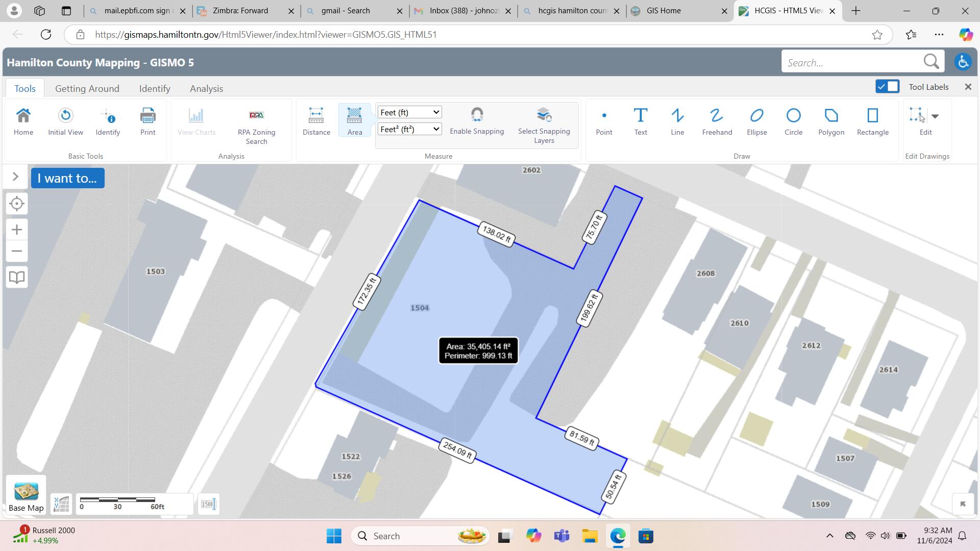This screenshot has height=551, width=980.
Task: Switch to the Analysis tab
Action: (206, 88)
